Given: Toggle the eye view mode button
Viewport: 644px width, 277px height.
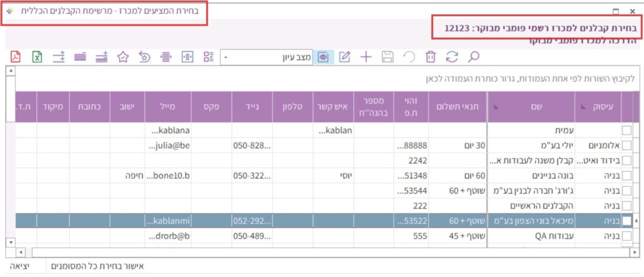Looking at the screenshot, I should [323, 57].
